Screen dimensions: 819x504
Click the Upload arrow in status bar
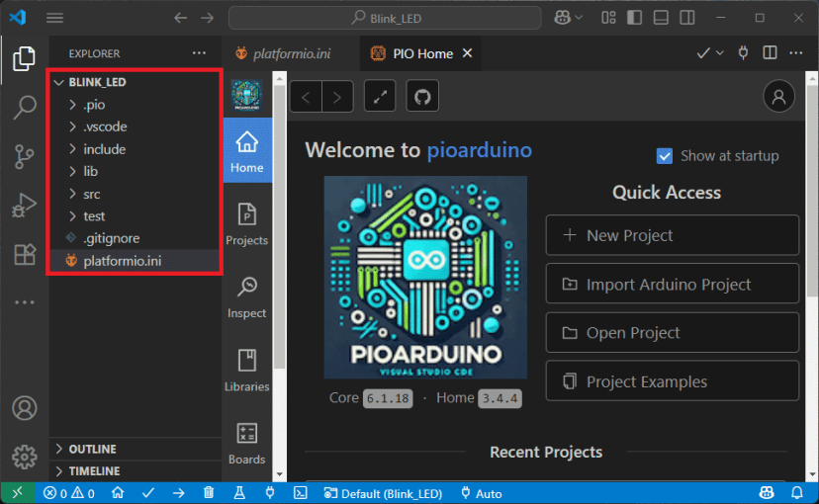[x=179, y=493]
